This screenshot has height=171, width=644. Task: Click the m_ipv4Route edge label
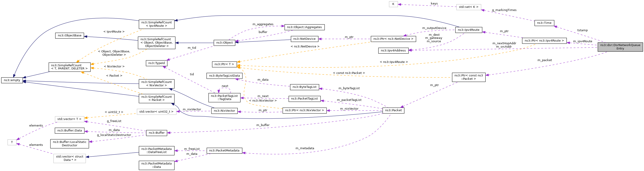pos(583,41)
